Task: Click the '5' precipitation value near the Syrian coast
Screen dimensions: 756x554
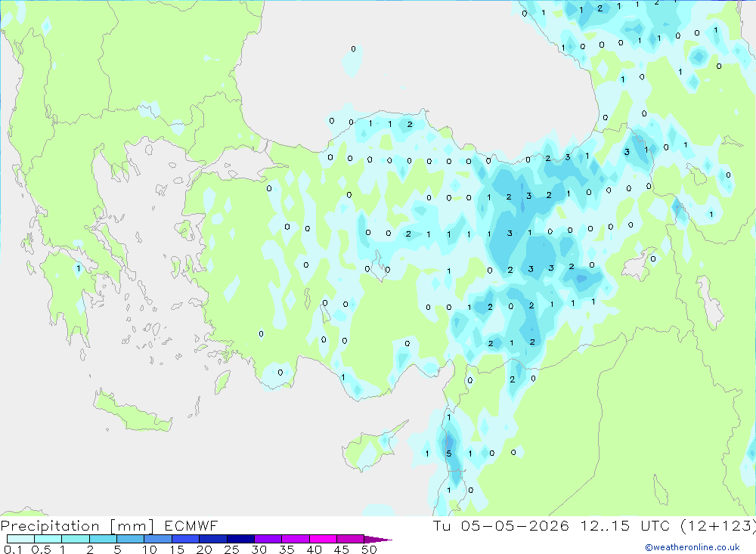Action: (x=449, y=453)
